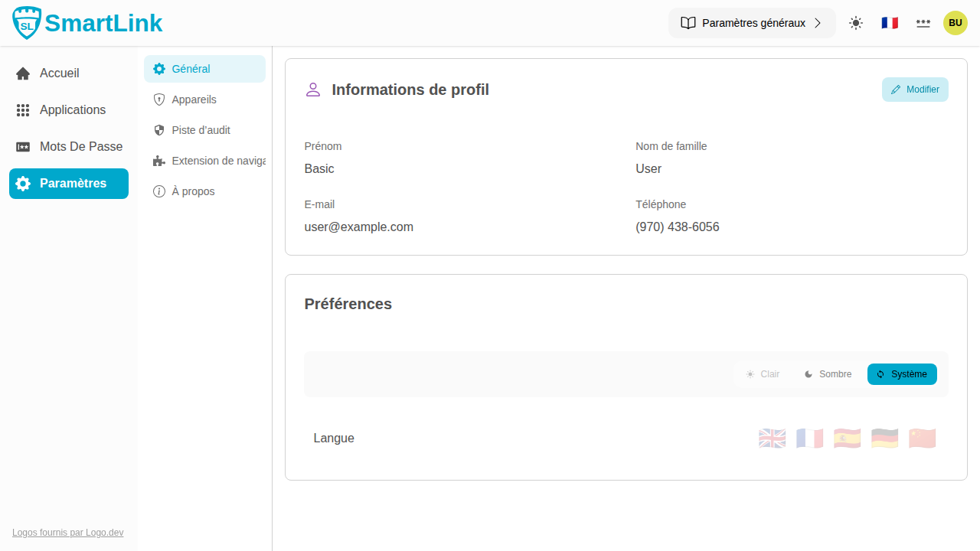Screen dimensions: 980x551
Task: Select the Clair theme option
Action: [x=763, y=374]
